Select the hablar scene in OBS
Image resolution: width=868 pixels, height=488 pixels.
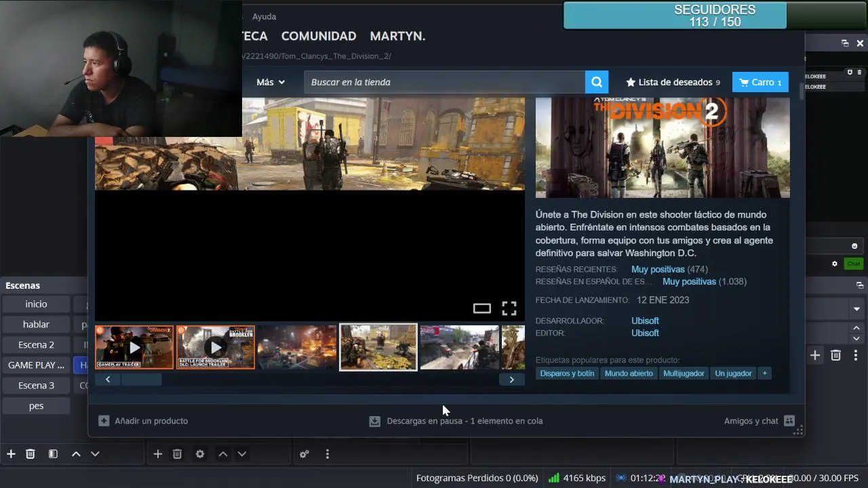[x=36, y=324]
